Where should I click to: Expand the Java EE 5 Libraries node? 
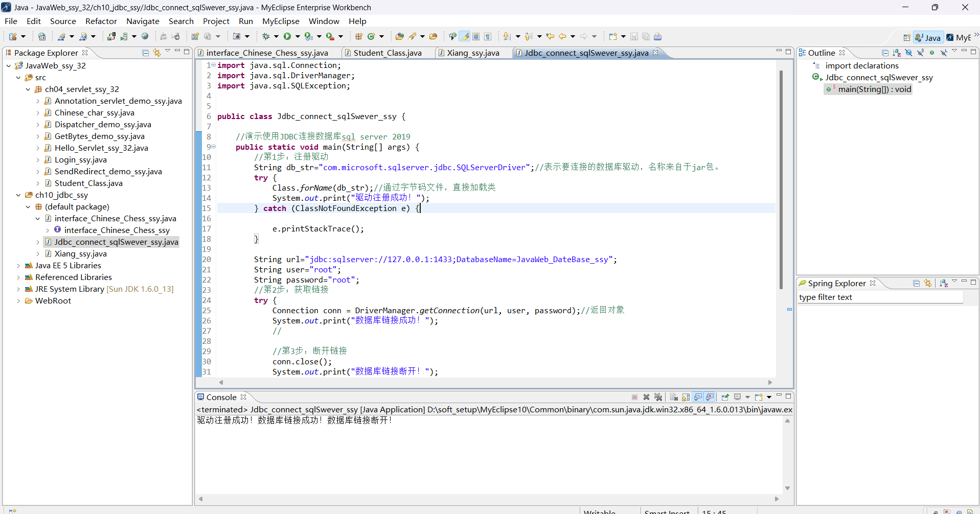[x=18, y=265]
